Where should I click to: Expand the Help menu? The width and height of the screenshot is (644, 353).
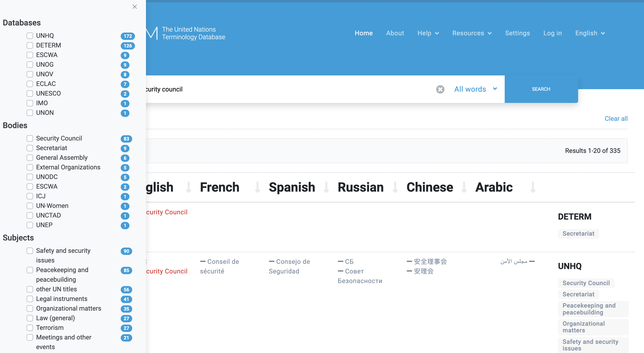tap(428, 33)
